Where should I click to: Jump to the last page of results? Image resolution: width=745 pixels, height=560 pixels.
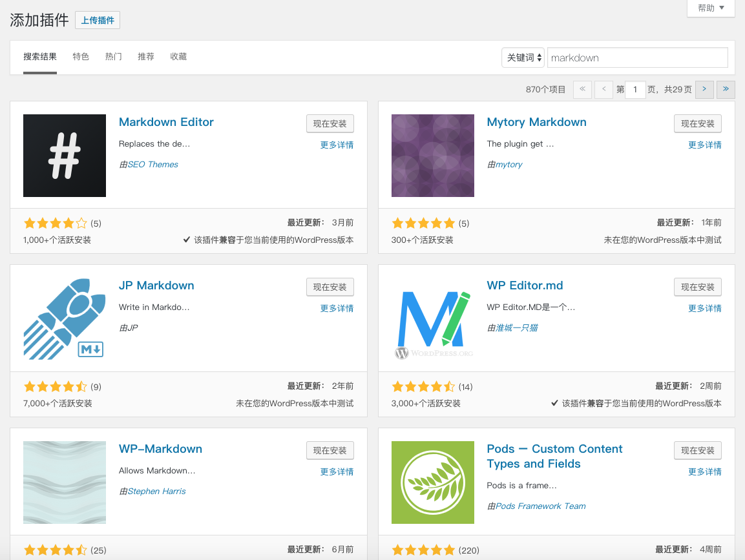726,89
